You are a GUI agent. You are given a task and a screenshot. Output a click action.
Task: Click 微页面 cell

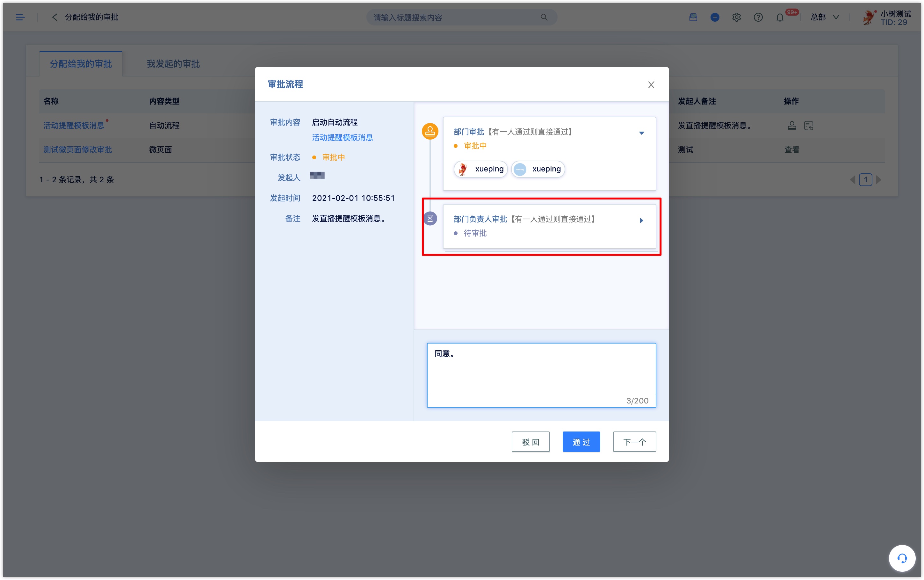tap(160, 149)
